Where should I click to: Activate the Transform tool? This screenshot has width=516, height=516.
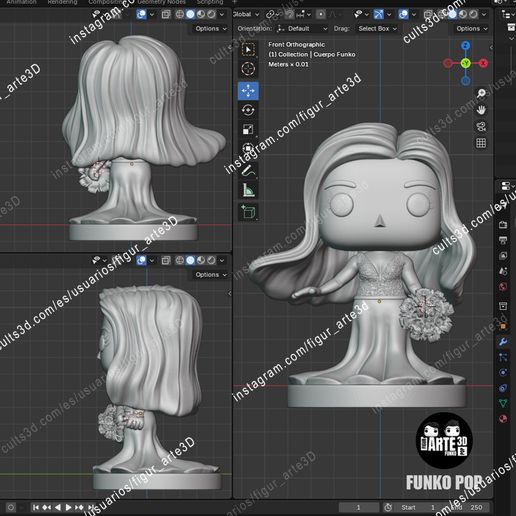tap(248, 149)
